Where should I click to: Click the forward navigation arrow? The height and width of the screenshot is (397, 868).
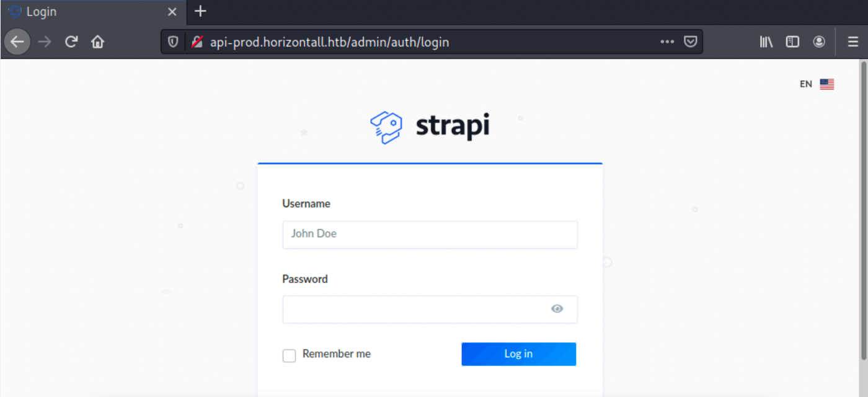pyautogui.click(x=45, y=42)
